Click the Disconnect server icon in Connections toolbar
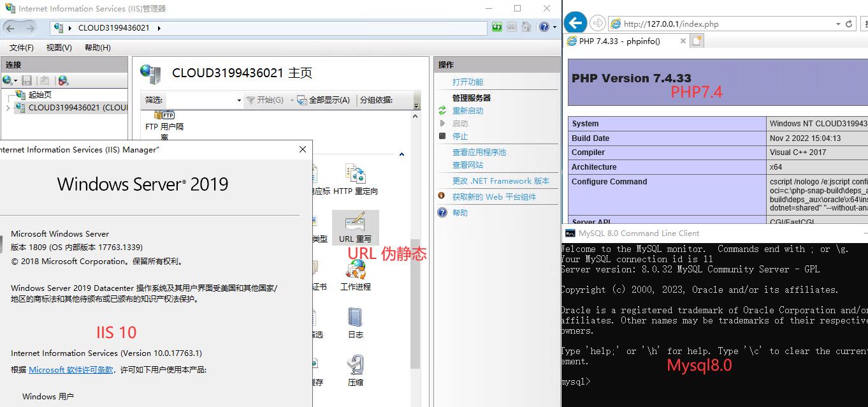This screenshot has width=868, height=407. [62, 80]
